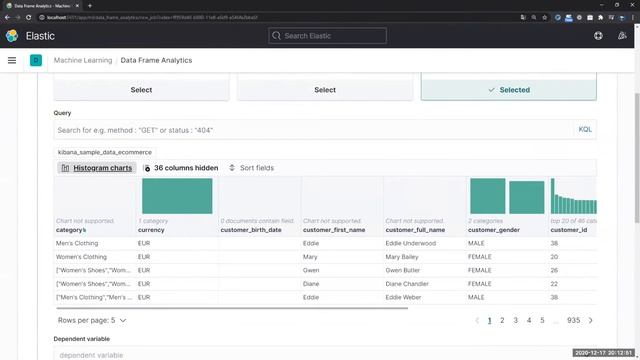Click the customer_gender histogram chart

507,196
